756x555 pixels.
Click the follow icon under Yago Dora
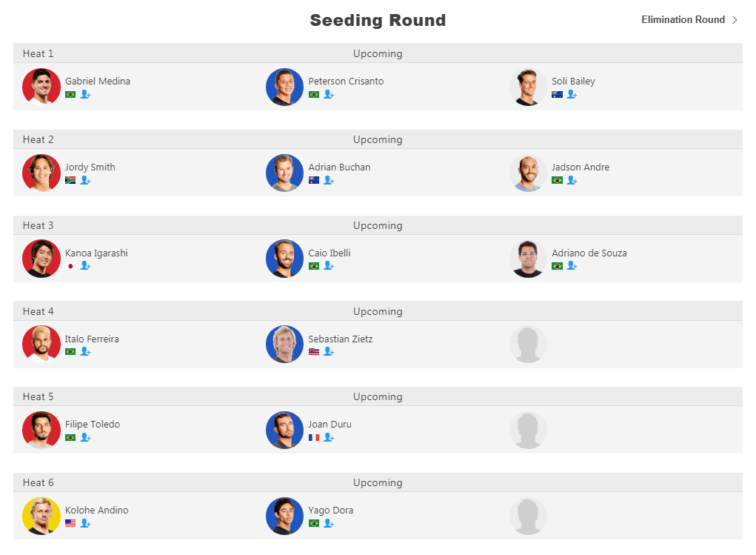[x=329, y=523]
